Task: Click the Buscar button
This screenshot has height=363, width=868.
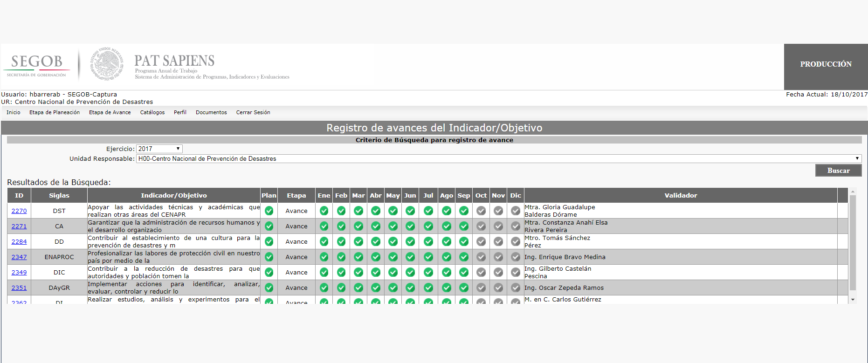Action: point(838,171)
